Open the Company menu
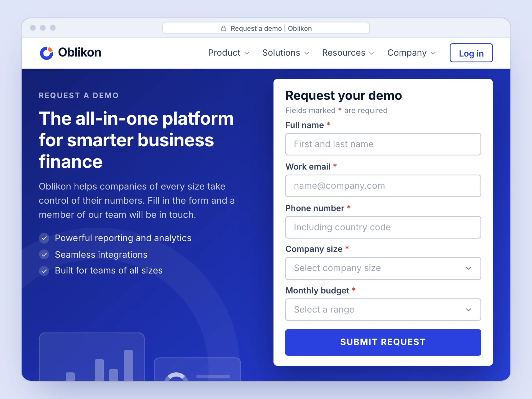The width and height of the screenshot is (532, 399). point(411,53)
